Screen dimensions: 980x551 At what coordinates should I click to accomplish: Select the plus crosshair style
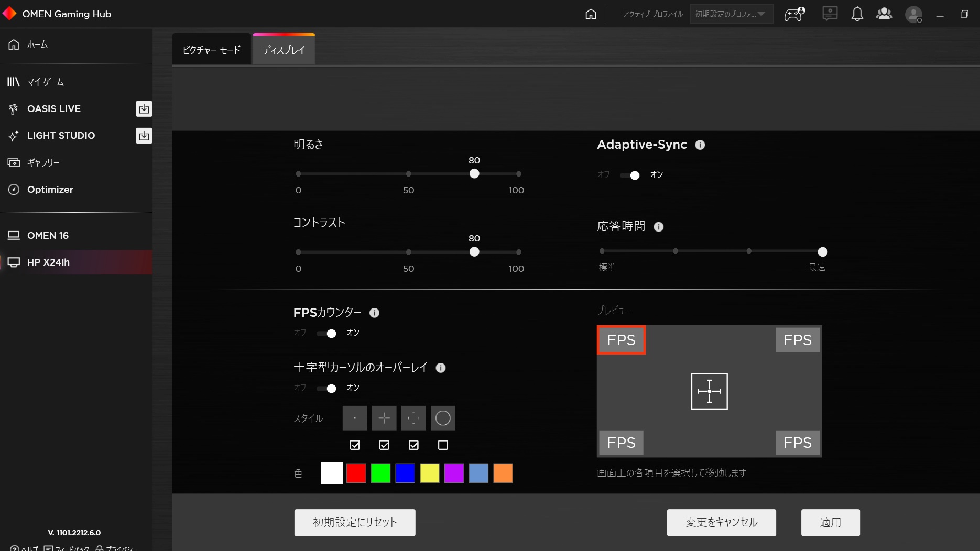pyautogui.click(x=384, y=418)
